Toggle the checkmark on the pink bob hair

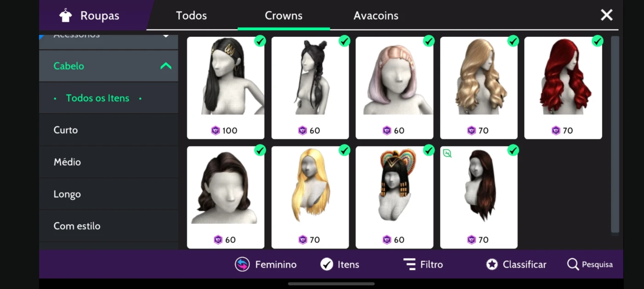point(429,41)
